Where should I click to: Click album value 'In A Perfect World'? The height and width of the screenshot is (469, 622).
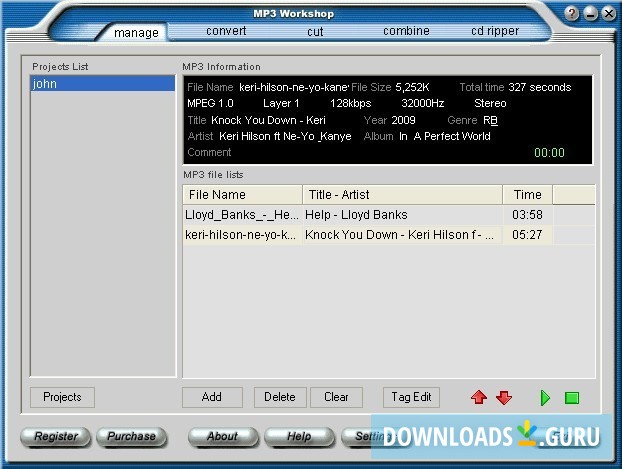[445, 136]
